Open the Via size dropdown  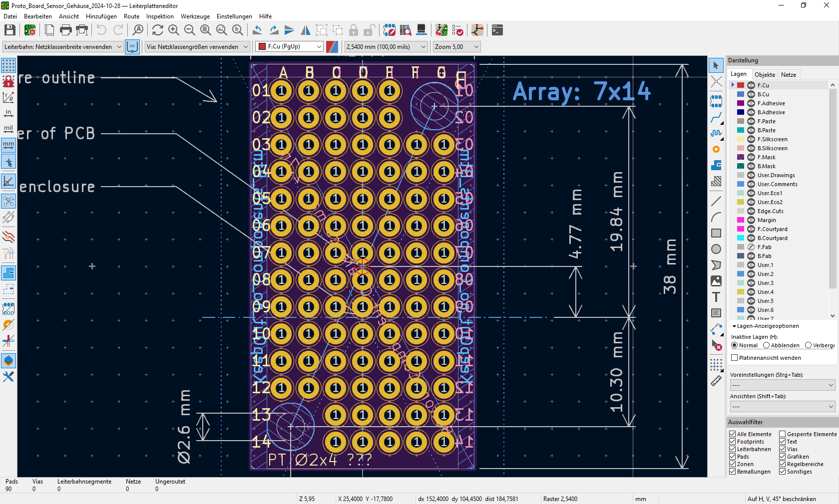pyautogui.click(x=197, y=47)
